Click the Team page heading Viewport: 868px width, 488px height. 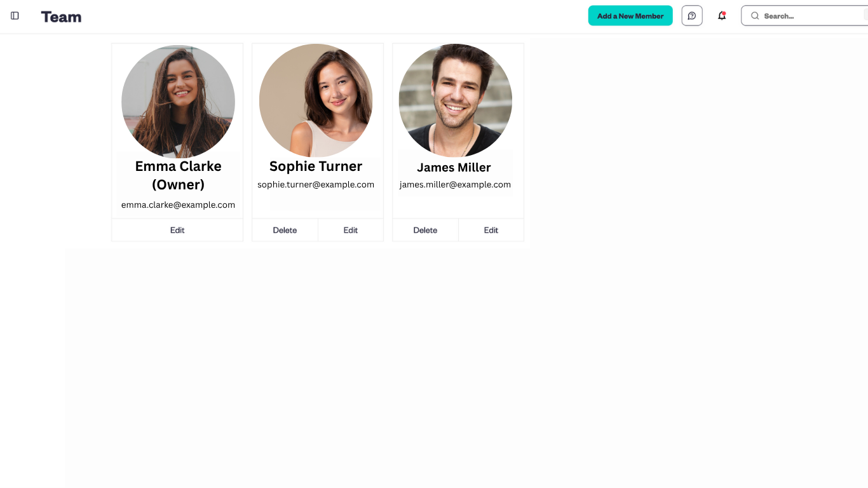pos(61,17)
